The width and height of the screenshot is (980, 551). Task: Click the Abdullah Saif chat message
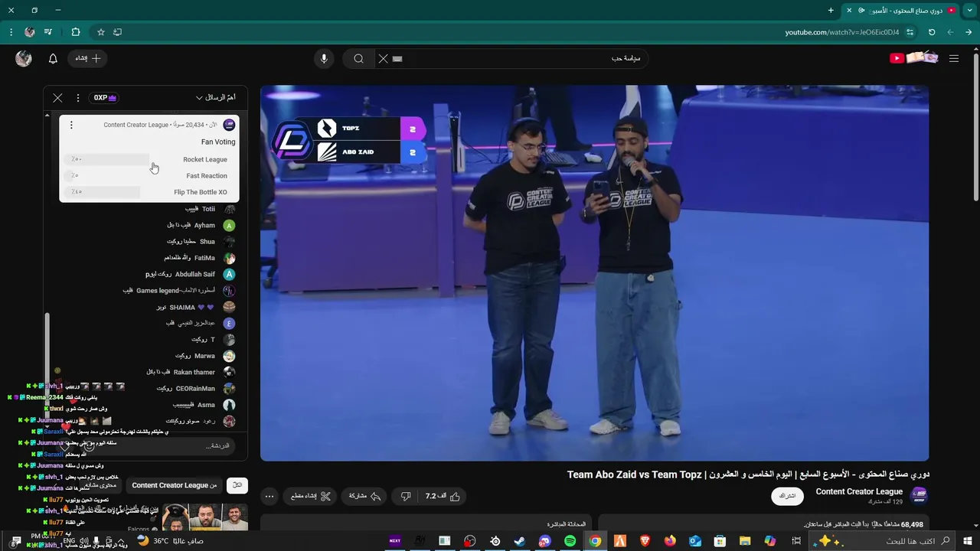(190, 274)
